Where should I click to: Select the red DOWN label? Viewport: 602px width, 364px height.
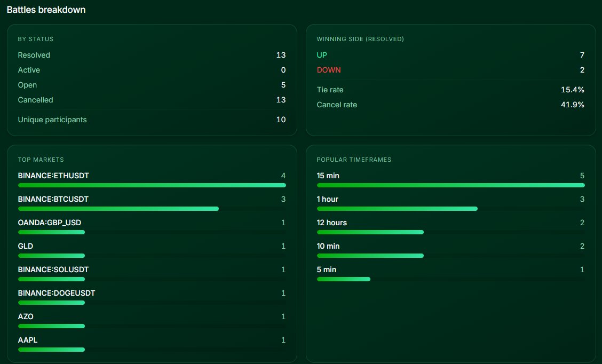click(329, 70)
